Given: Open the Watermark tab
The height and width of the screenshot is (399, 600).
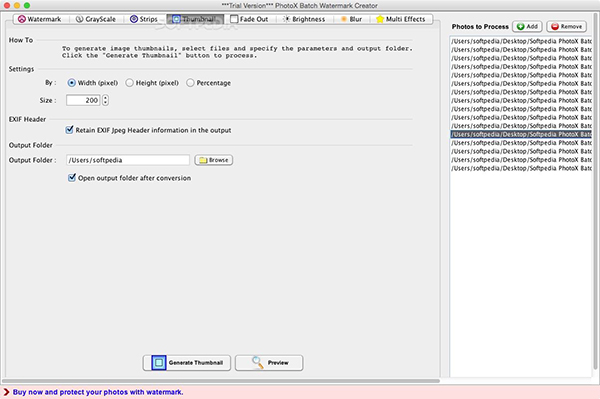Looking at the screenshot, I should [x=40, y=19].
